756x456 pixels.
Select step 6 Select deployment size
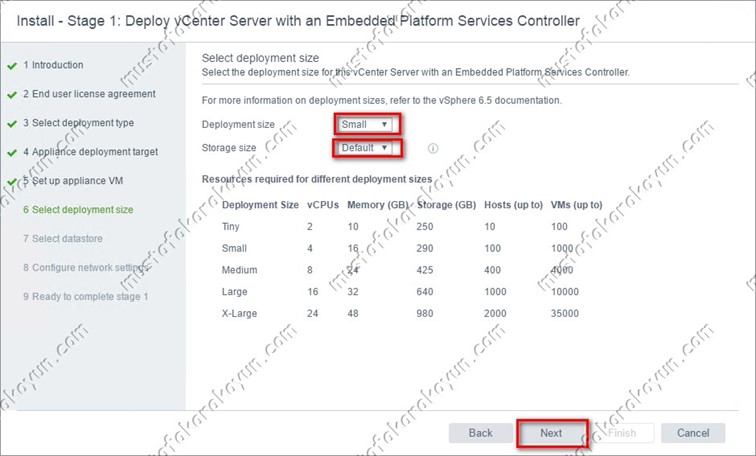pos(78,210)
